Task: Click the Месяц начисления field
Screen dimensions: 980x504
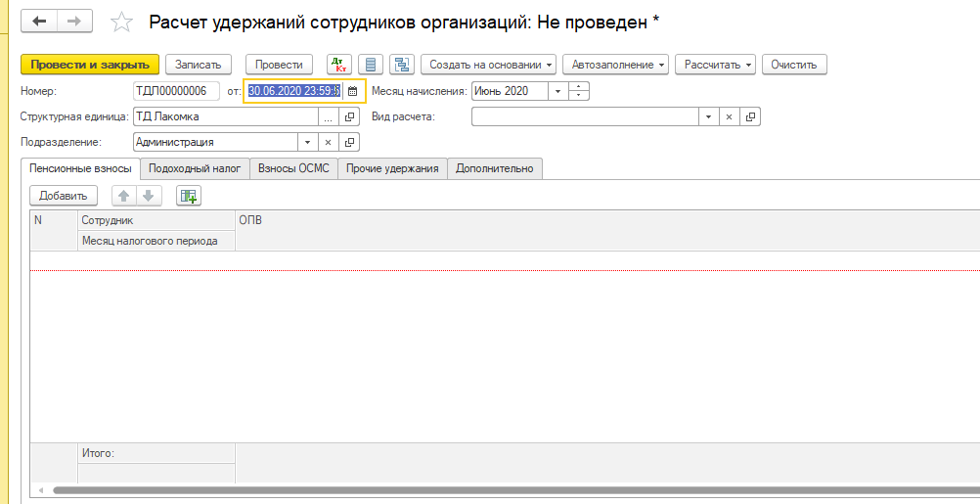Action: click(x=510, y=91)
